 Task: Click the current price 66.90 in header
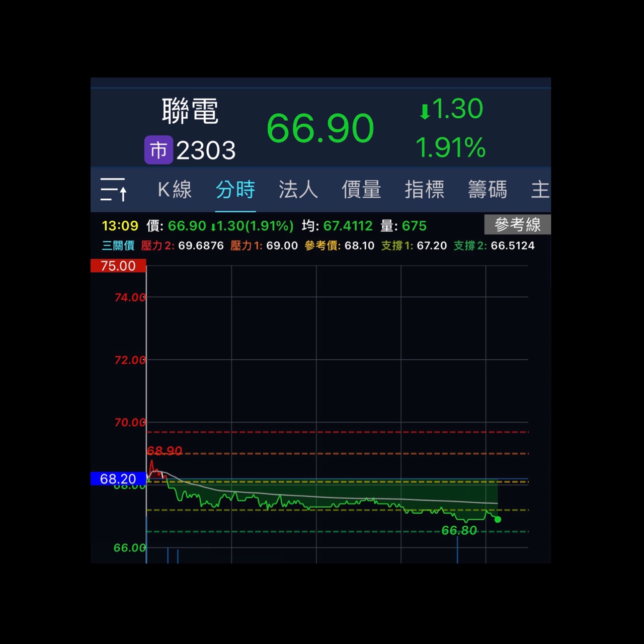tap(320, 128)
